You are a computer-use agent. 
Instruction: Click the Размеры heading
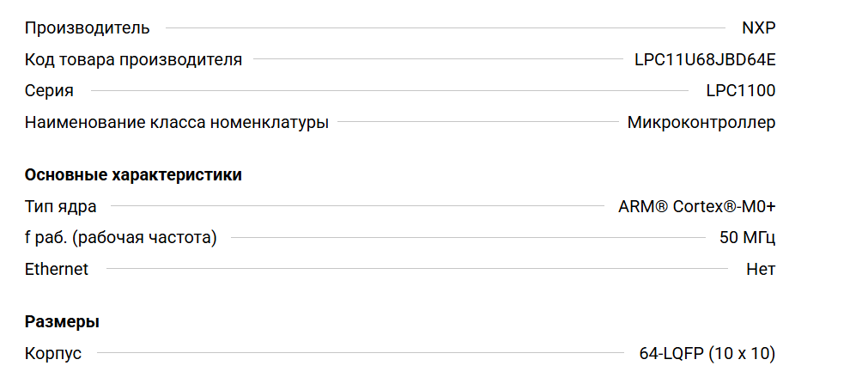(x=62, y=323)
